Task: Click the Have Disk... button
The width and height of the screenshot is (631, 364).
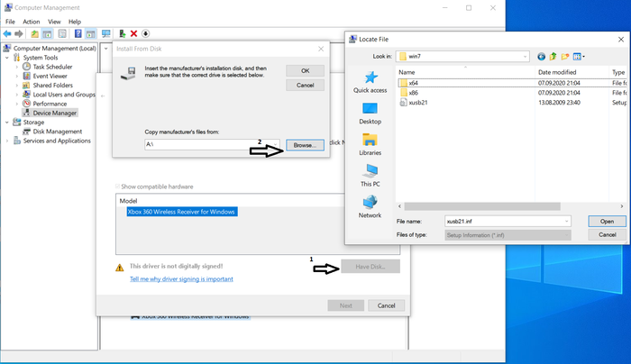Action: pyautogui.click(x=370, y=267)
